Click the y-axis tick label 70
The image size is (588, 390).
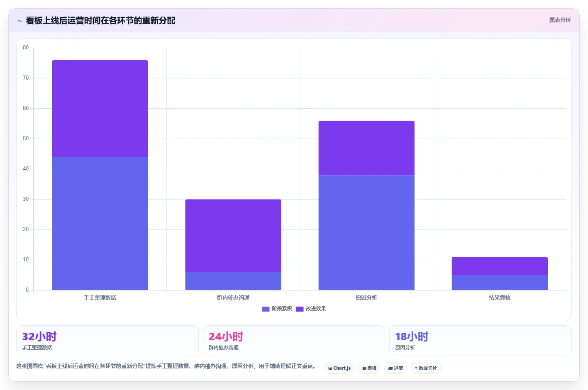pyautogui.click(x=26, y=78)
